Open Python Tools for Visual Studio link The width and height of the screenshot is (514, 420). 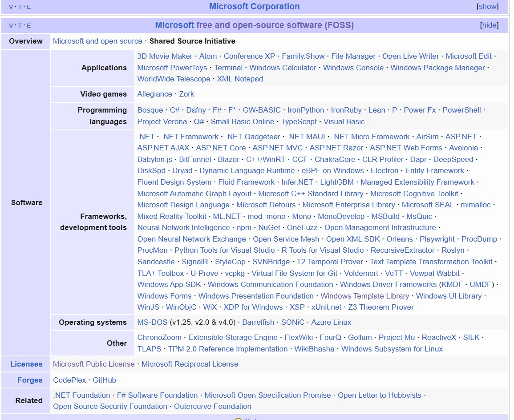225,250
